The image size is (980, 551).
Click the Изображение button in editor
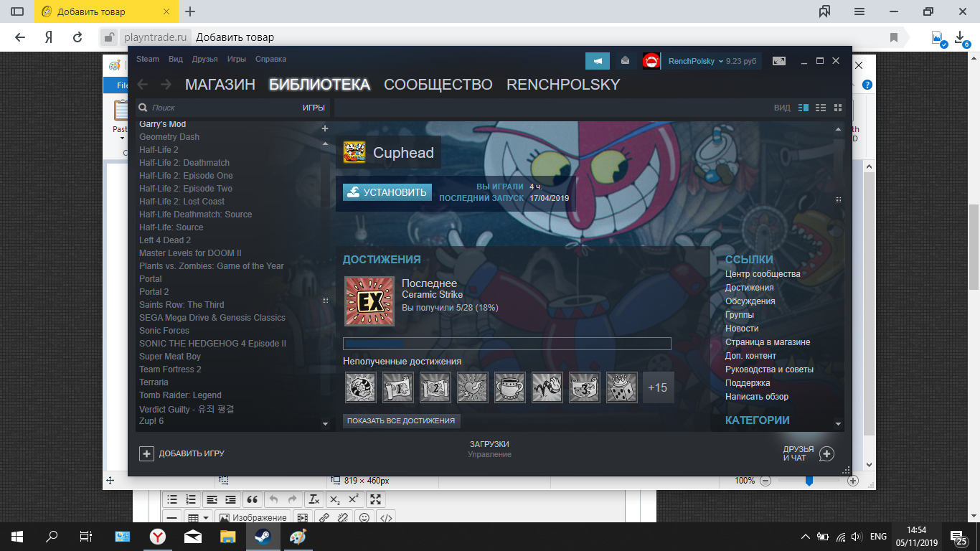click(253, 517)
